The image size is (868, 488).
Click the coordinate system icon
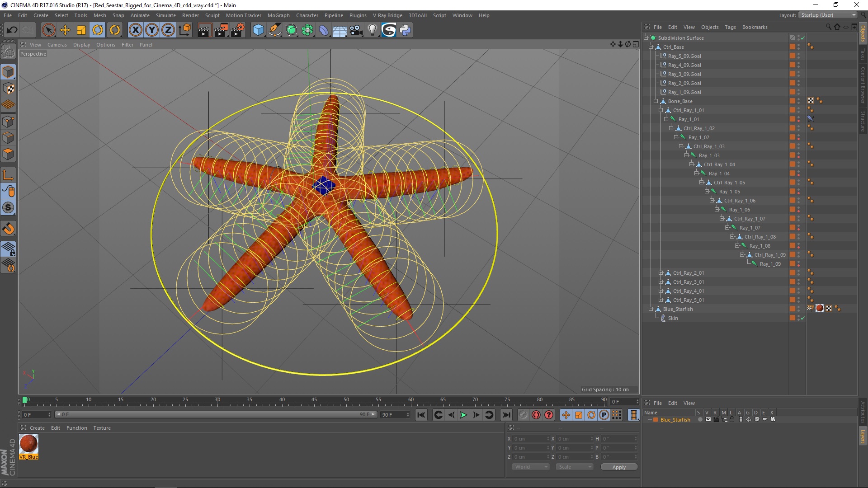coord(185,30)
